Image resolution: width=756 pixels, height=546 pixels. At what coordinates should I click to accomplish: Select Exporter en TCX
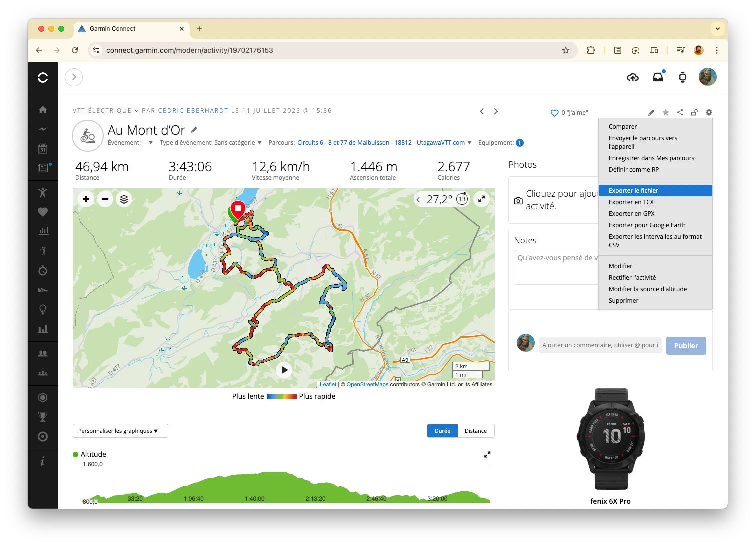point(655,202)
